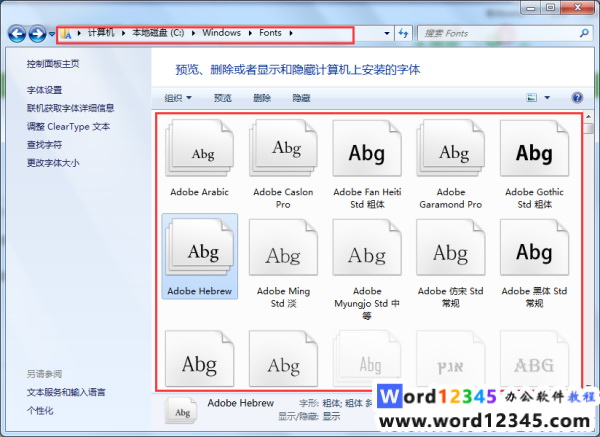Click the Adobe Ming Std 淡 font name label

pos(283,297)
